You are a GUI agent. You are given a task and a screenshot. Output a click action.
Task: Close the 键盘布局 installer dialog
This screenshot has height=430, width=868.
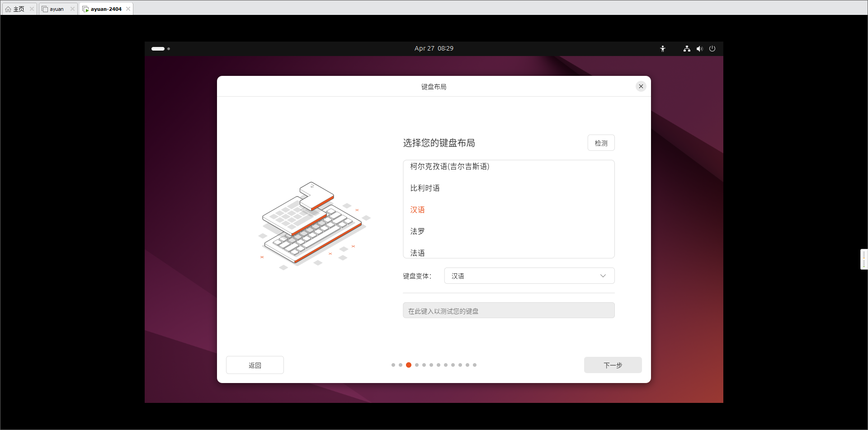coord(641,86)
